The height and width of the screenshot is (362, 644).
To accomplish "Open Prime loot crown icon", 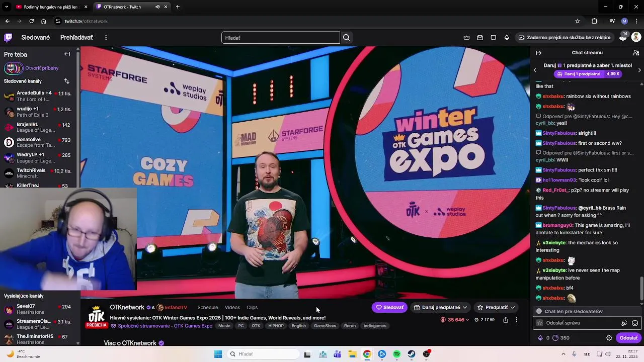I will 466,38.
